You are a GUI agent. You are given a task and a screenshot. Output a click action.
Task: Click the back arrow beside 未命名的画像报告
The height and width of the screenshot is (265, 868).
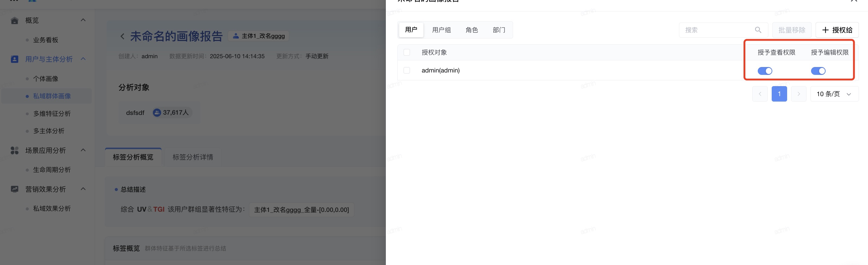coord(122,36)
